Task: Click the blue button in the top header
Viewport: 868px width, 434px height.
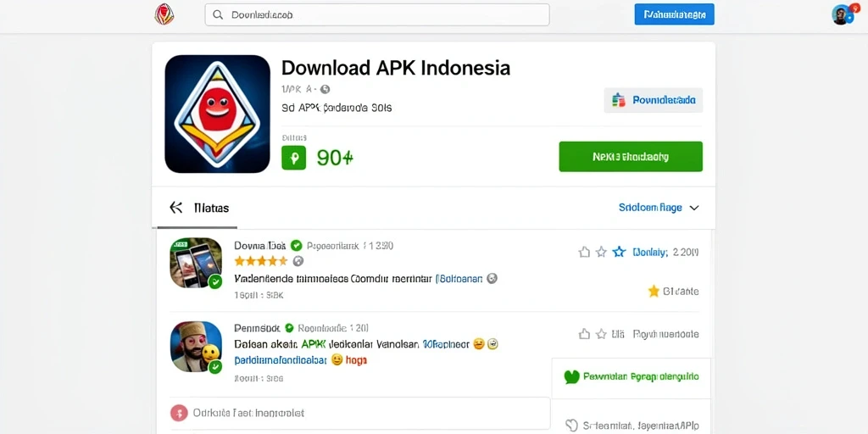Action: [674, 14]
